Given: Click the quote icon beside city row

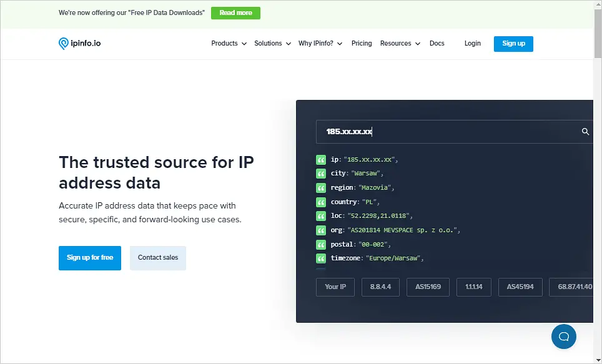Looking at the screenshot, I should (x=321, y=174).
